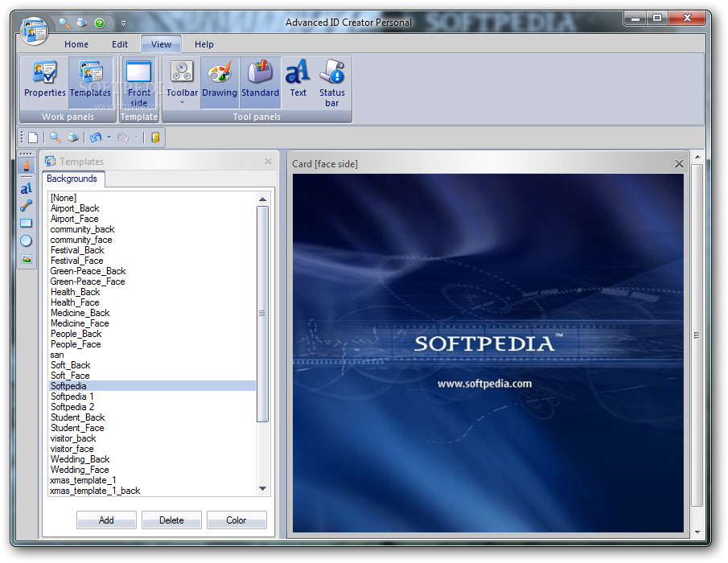
Task: Select the pointing hand selection tool
Action: 27,166
